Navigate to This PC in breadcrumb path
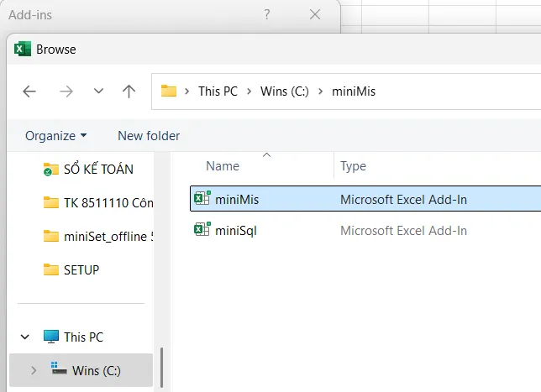541x392 pixels. [218, 91]
